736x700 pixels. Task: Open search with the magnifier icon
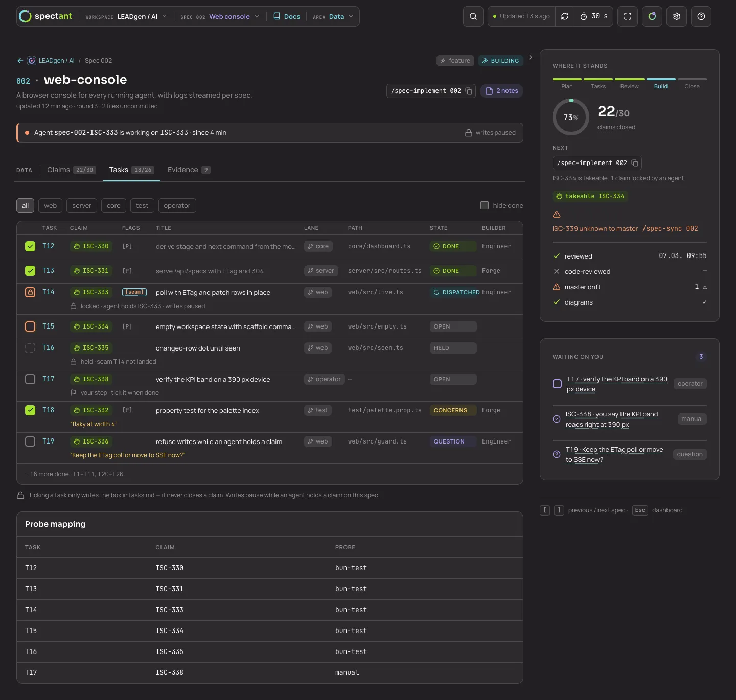(x=473, y=16)
